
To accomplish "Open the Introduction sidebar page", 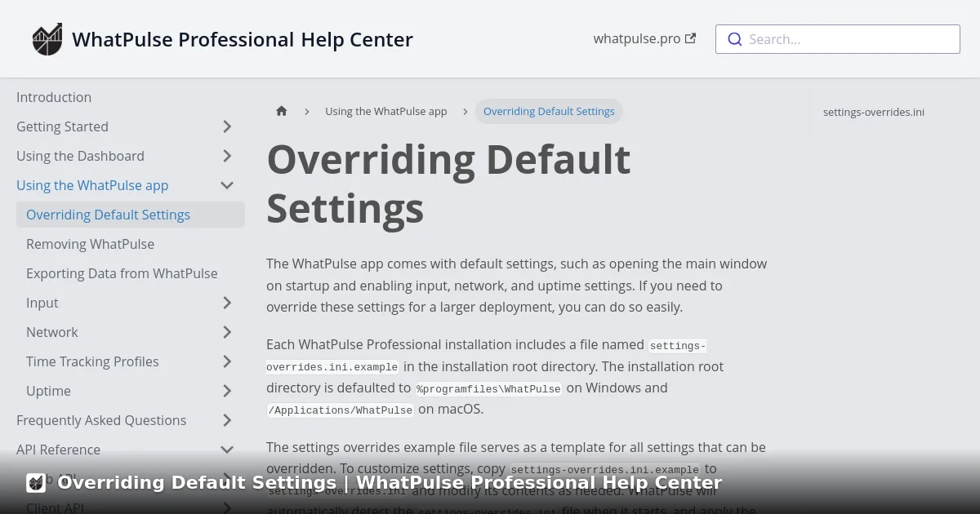I will tap(54, 97).
